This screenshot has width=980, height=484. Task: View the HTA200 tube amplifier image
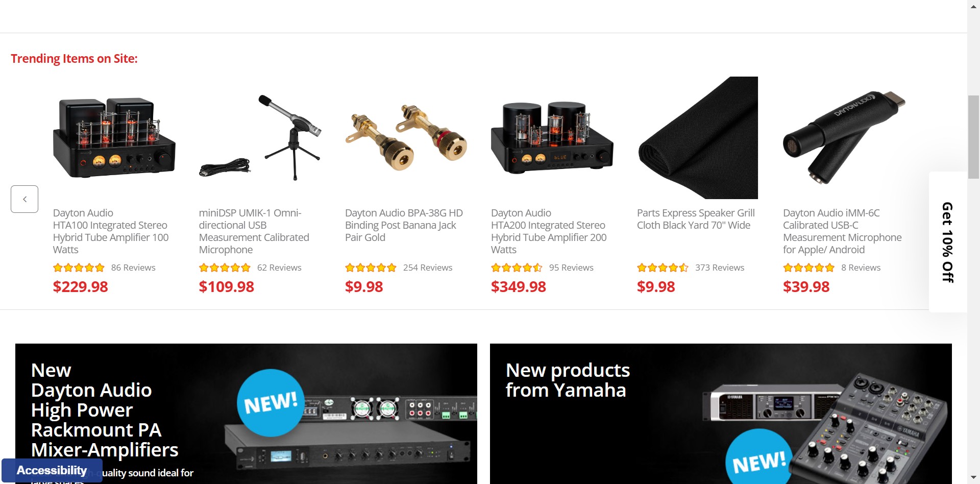point(552,138)
